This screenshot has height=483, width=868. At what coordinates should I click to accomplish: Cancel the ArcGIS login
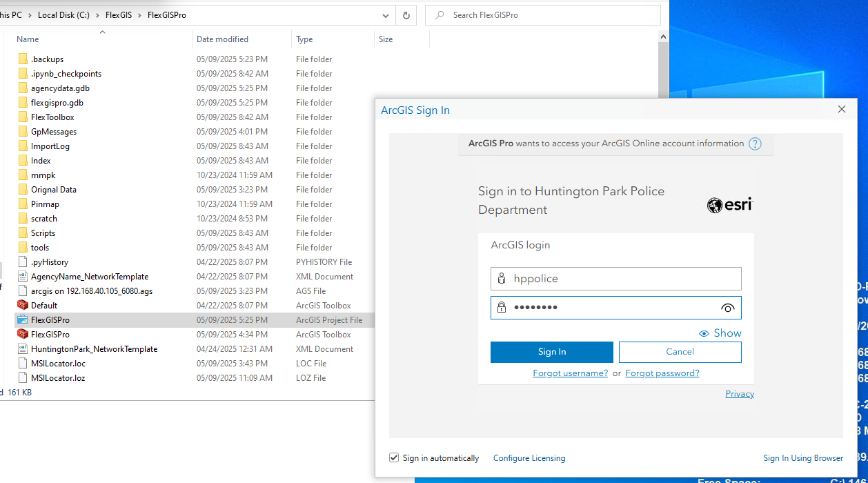pos(680,352)
